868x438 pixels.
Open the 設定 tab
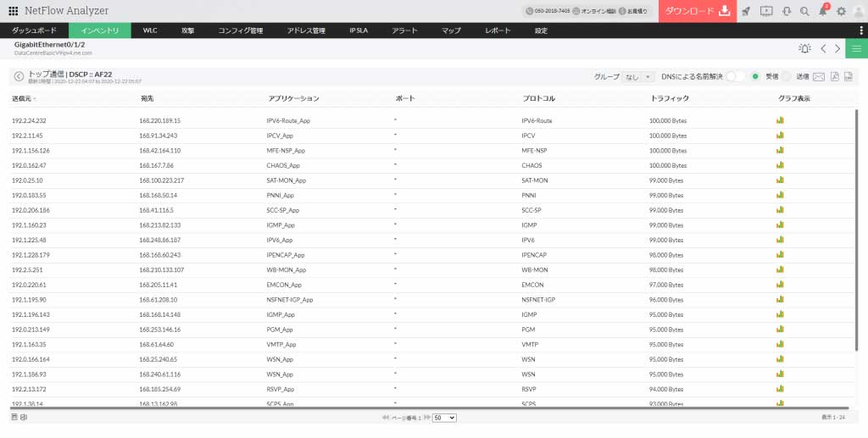coord(542,30)
